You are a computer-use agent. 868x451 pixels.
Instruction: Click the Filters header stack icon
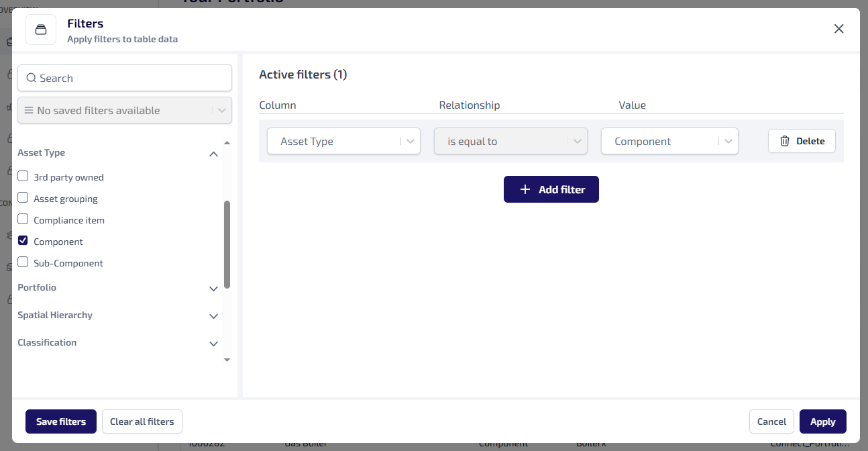click(x=41, y=30)
